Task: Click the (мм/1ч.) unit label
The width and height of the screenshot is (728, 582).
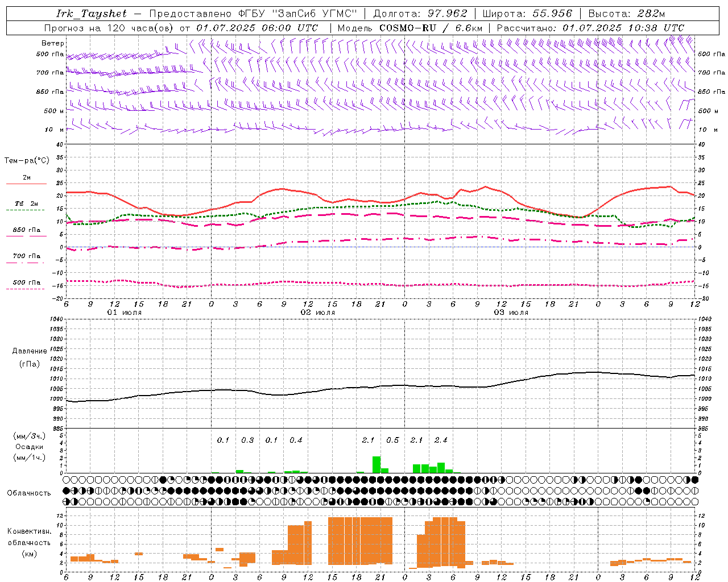Action: point(30,458)
